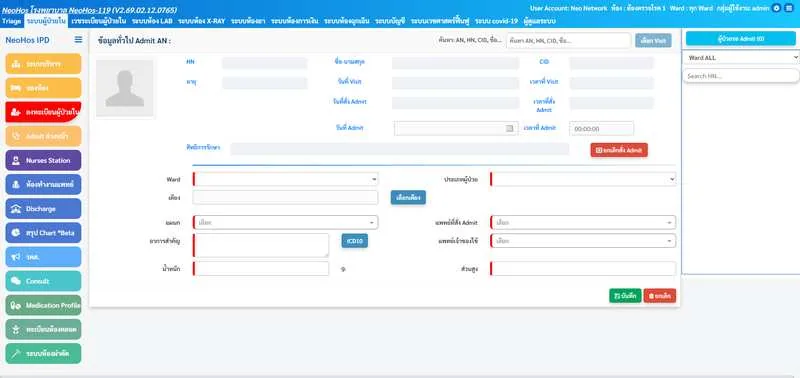
Task: Click the blue select room button
Action: pyautogui.click(x=408, y=197)
